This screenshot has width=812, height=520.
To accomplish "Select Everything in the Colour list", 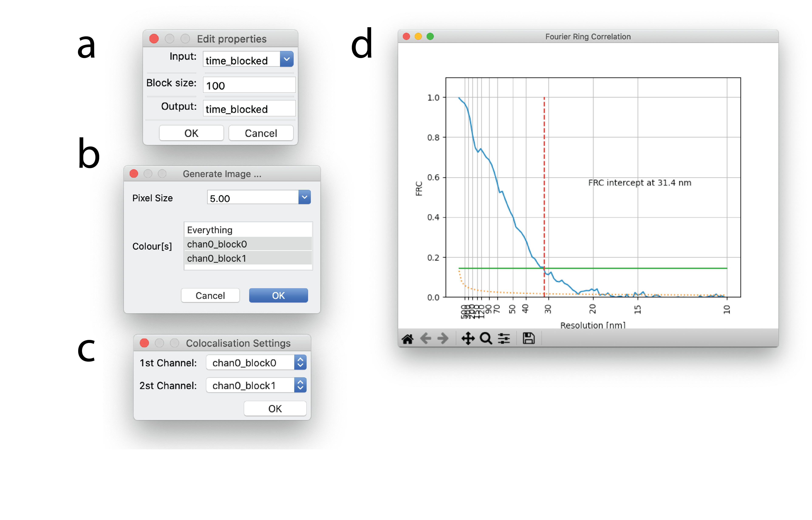I will pos(248,230).
